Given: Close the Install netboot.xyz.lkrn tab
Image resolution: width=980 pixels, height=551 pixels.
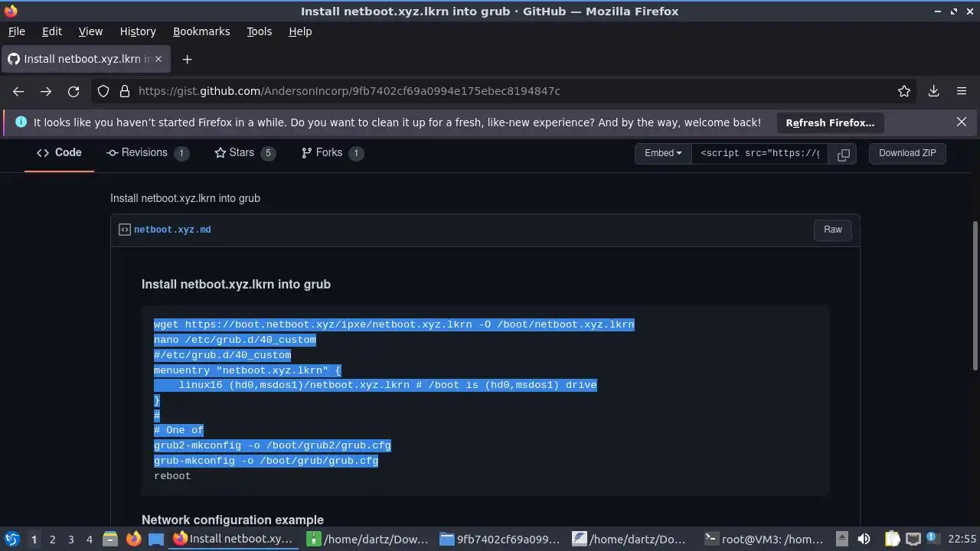Looking at the screenshot, I should (x=159, y=59).
